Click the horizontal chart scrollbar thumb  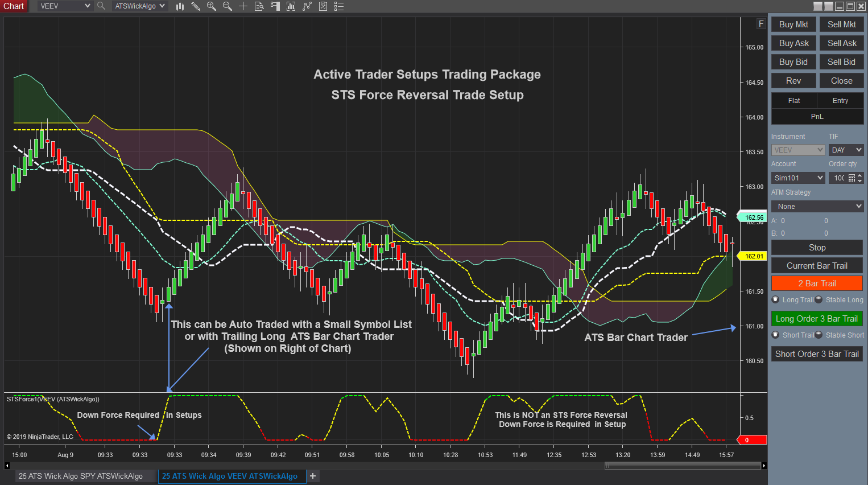(682, 466)
